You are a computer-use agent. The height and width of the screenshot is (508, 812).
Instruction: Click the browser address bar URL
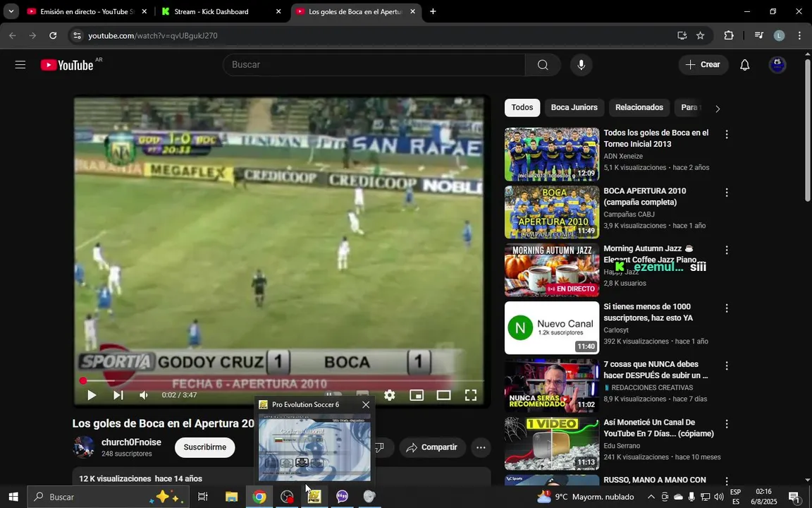coord(153,36)
